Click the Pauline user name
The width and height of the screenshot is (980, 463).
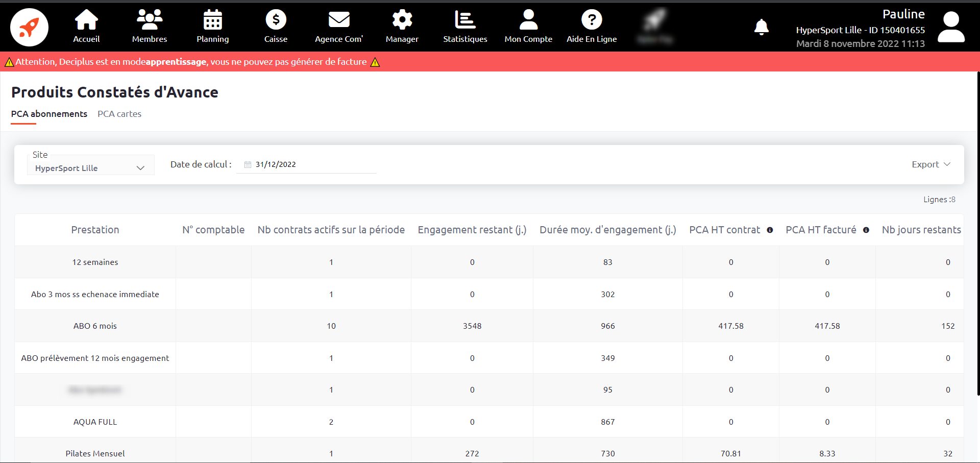(x=903, y=14)
